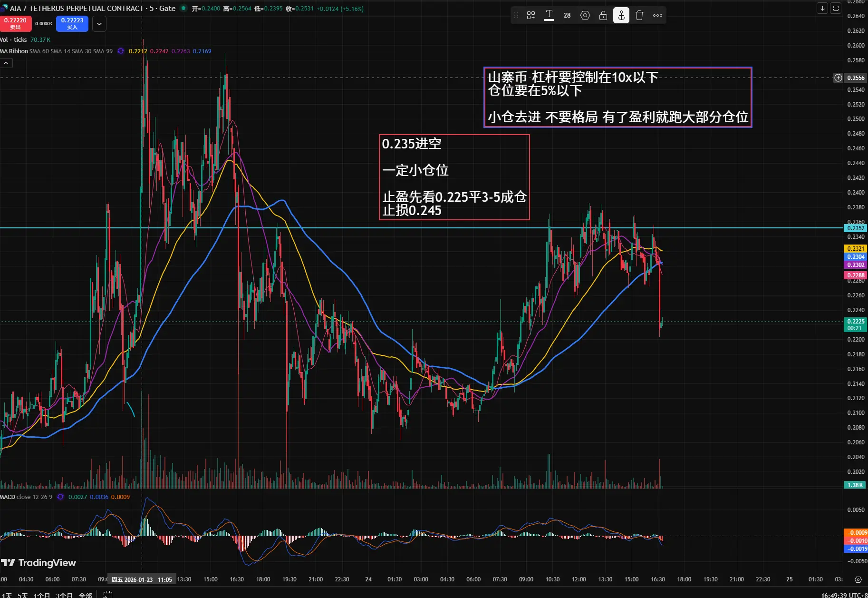Image resolution: width=868 pixels, height=598 pixels.
Task: Click the 周五 2026-01-23 11:05 time label
Action: (x=142, y=579)
